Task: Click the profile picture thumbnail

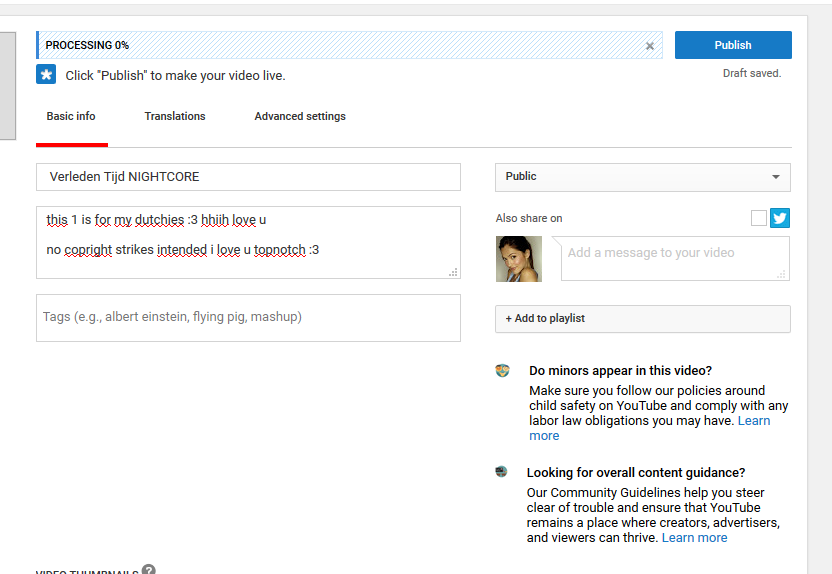Action: 519,259
